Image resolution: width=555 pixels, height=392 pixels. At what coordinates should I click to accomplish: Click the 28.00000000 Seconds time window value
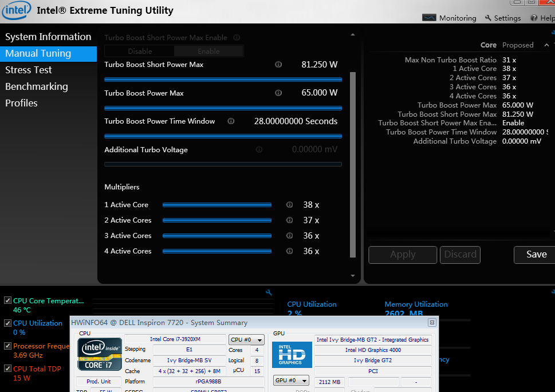[x=296, y=121]
